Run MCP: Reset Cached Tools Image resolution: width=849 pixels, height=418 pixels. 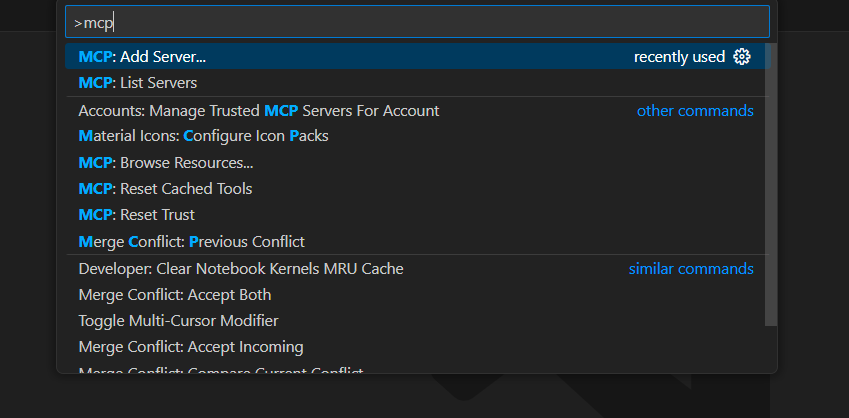coord(165,188)
